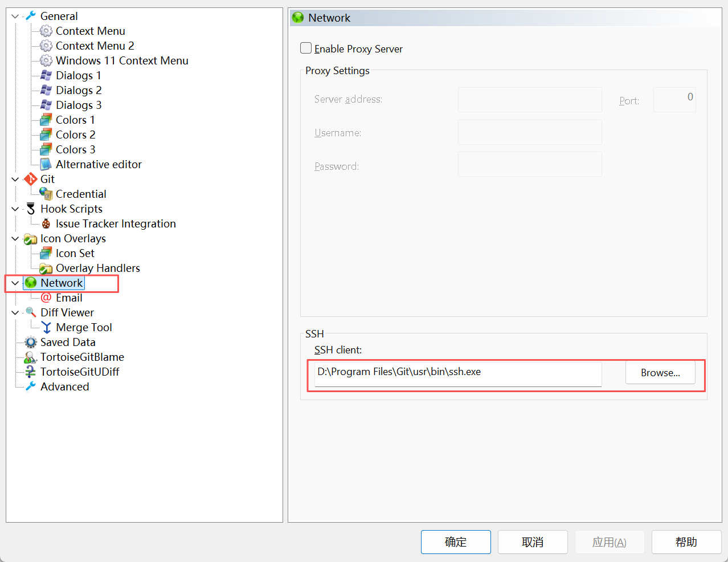Click the Issue Tracker Integration bug icon
The height and width of the screenshot is (562, 728).
tap(46, 224)
